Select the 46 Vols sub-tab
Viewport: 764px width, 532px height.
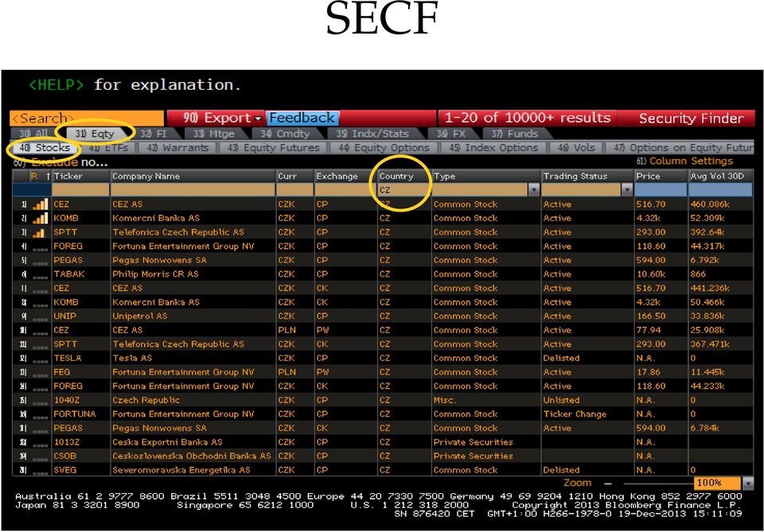[576, 147]
